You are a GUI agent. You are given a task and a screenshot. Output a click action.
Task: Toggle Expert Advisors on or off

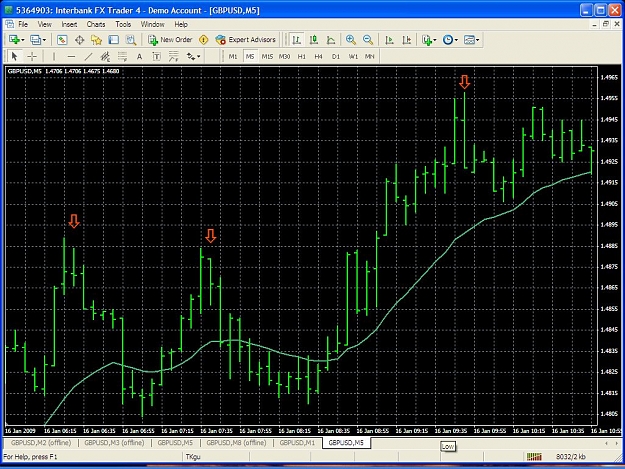[x=246, y=39]
